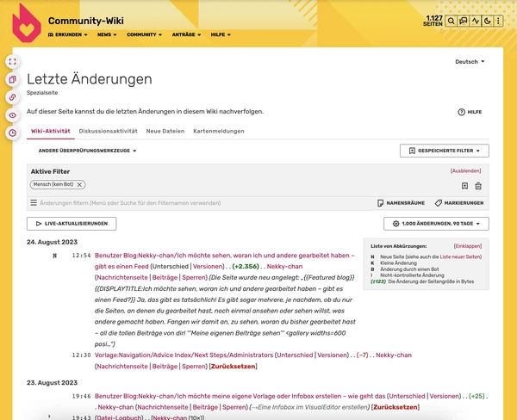Open the wiki activity pulse icon

476,21
